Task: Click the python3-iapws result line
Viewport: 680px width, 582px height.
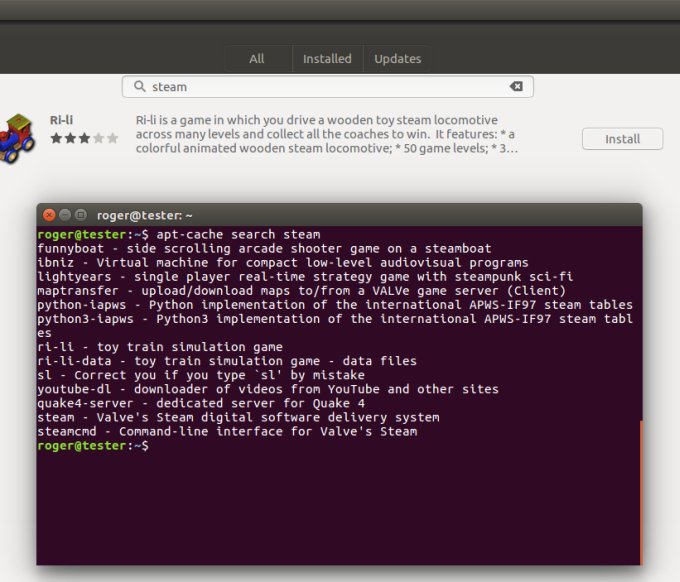Action: pyautogui.click(x=335, y=326)
